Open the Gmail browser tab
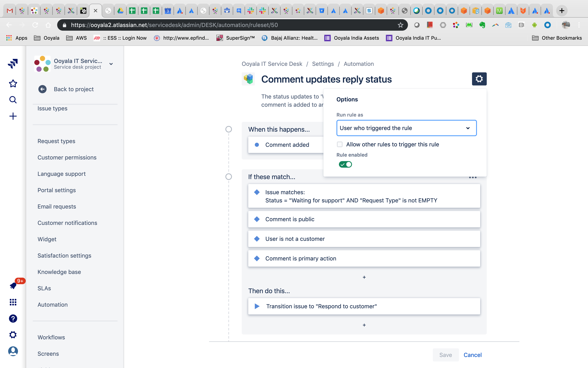The width and height of the screenshot is (588, 368). click(9, 11)
